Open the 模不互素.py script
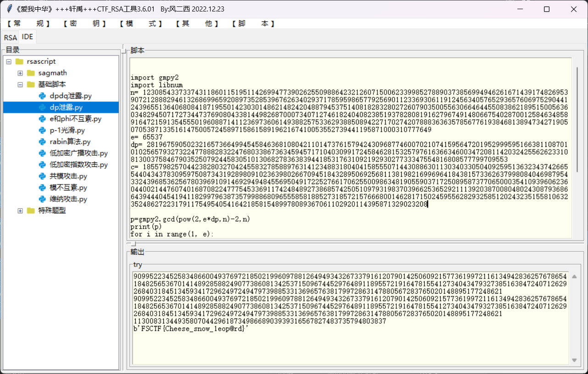 [68, 188]
